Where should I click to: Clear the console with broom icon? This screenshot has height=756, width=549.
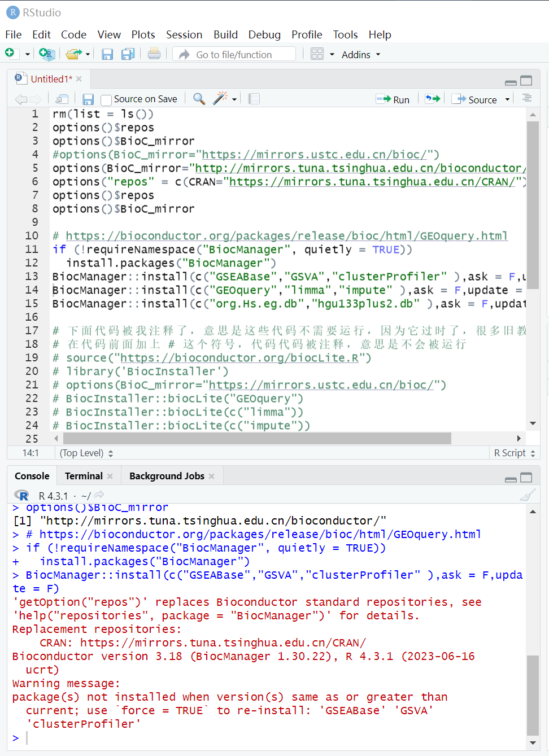click(528, 495)
